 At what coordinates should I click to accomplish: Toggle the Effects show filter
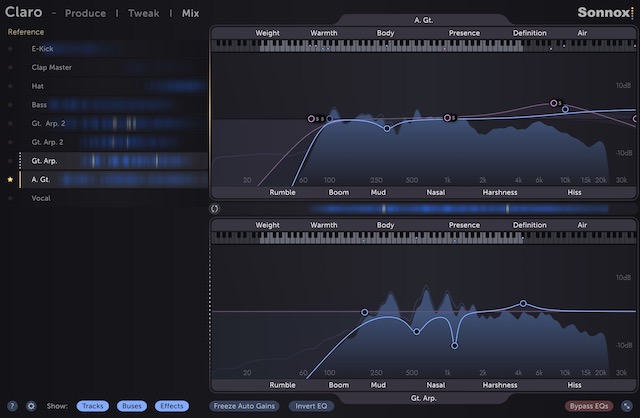click(x=171, y=406)
